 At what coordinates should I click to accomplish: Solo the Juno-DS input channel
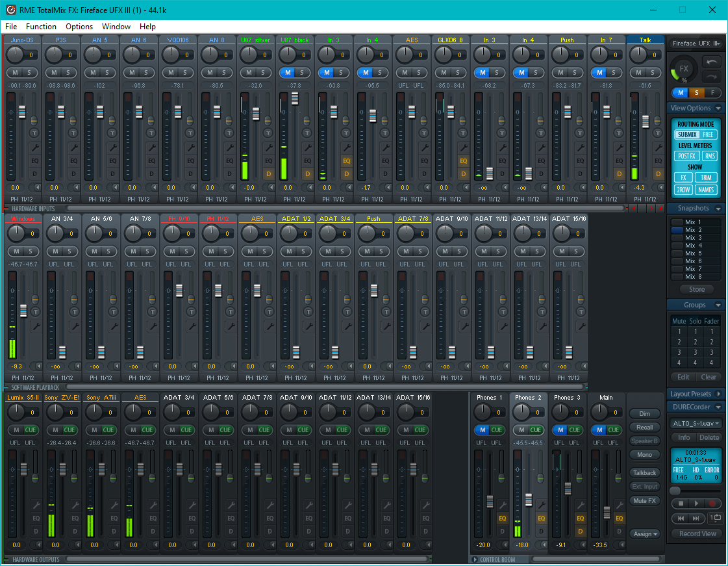click(x=30, y=72)
